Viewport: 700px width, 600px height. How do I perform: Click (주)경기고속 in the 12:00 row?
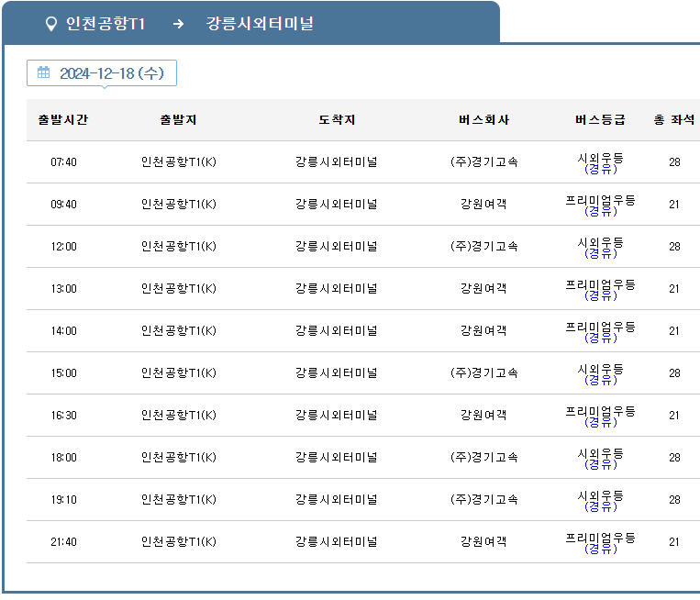point(483,246)
